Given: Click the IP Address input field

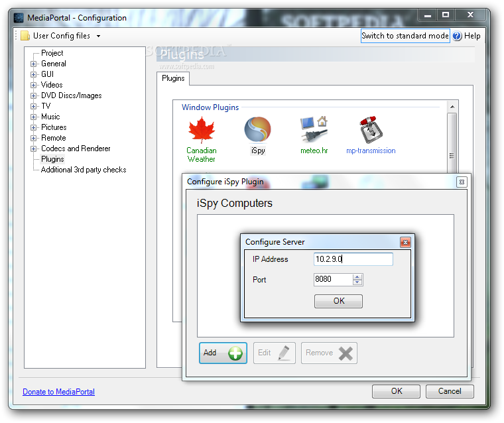Looking at the screenshot, I should pos(353,259).
